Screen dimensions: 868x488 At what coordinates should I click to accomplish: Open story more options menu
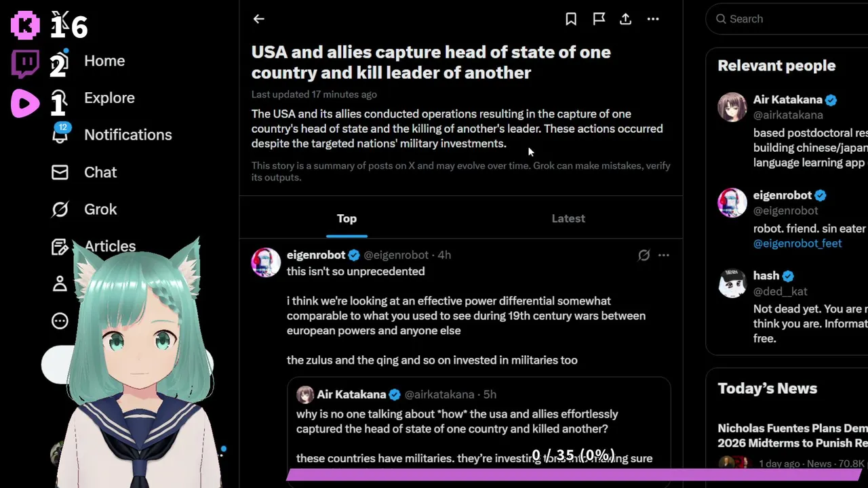coord(653,19)
